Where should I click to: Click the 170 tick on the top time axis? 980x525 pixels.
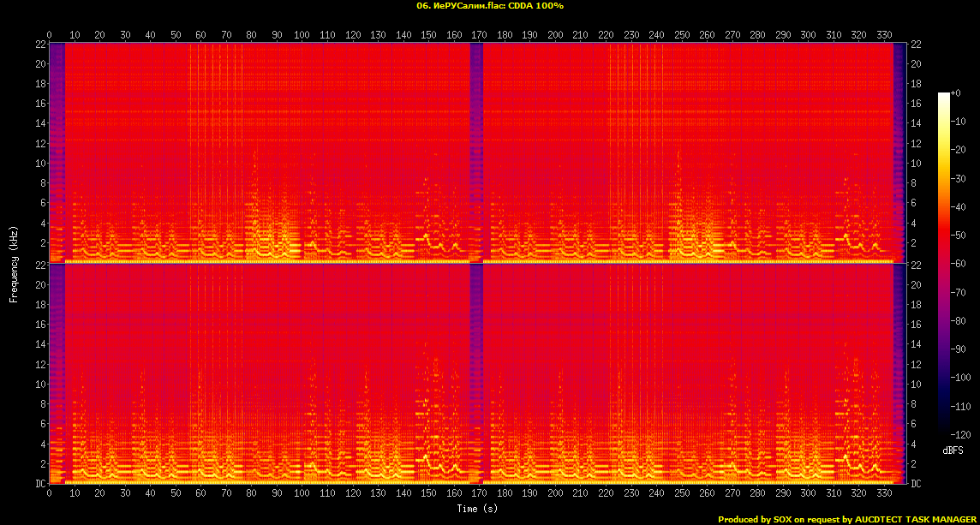tap(479, 35)
